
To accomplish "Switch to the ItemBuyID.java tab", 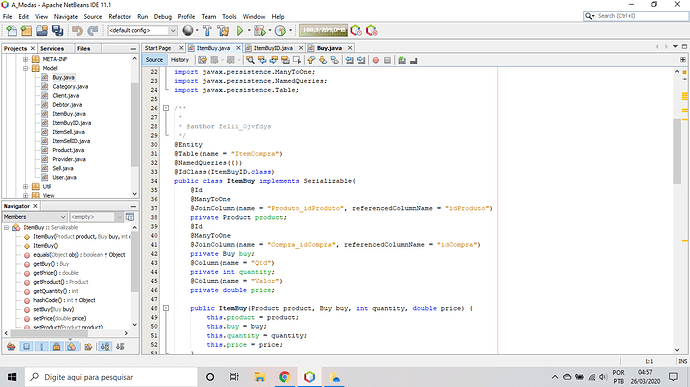I will 273,48.
